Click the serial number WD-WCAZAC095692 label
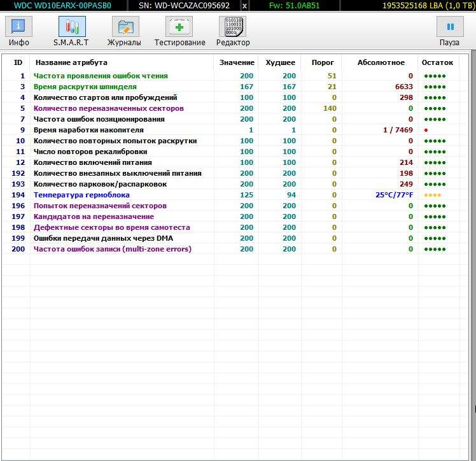This screenshot has width=476, height=461. tap(184, 6)
